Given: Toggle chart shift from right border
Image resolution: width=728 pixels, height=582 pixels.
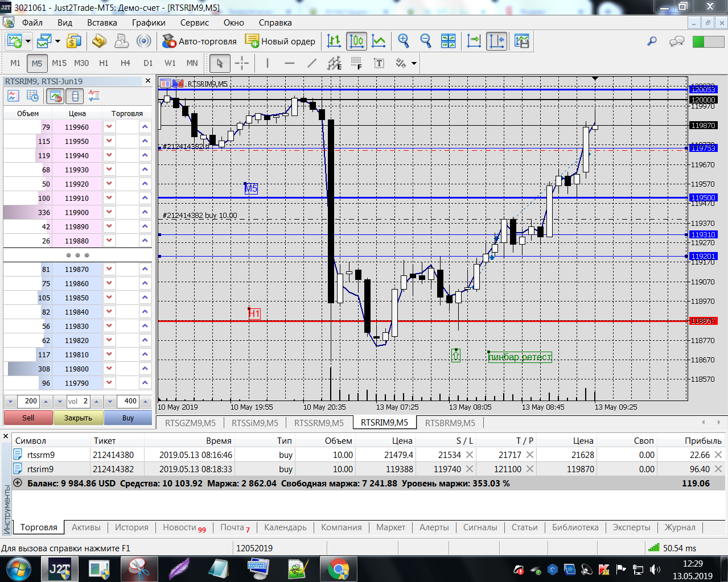Looking at the screenshot, I should point(496,41).
